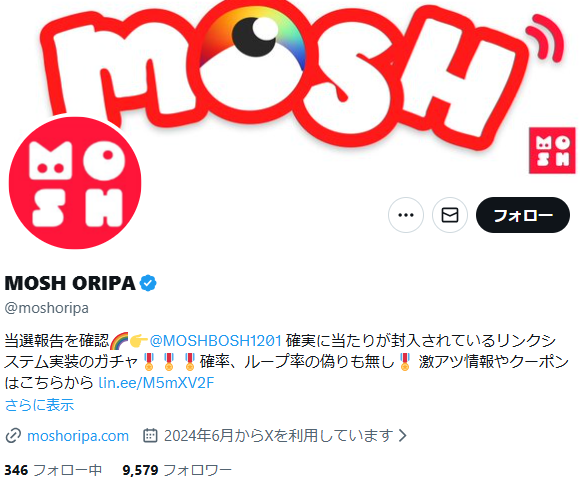This screenshot has height=484, width=580.
Task: Click the @moshoripa handle text
Action: (x=47, y=308)
